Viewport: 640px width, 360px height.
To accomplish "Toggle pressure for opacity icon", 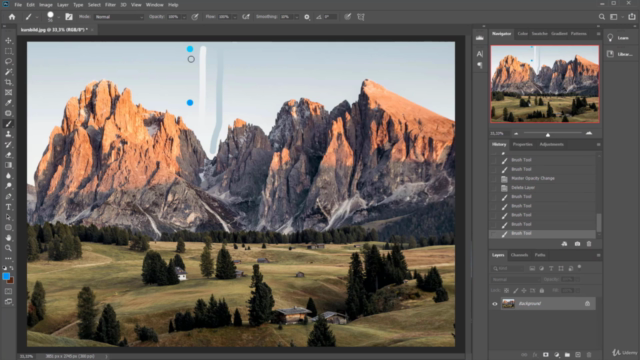I will [195, 17].
